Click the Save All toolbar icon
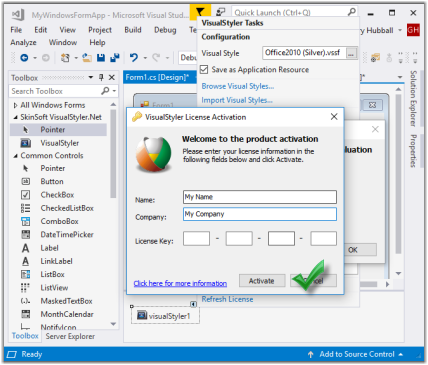 [115, 58]
